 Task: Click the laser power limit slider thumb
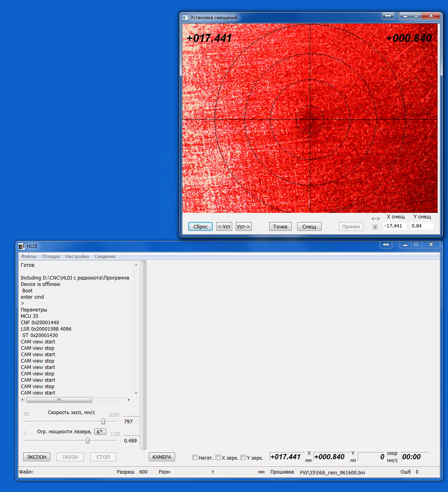click(87, 440)
